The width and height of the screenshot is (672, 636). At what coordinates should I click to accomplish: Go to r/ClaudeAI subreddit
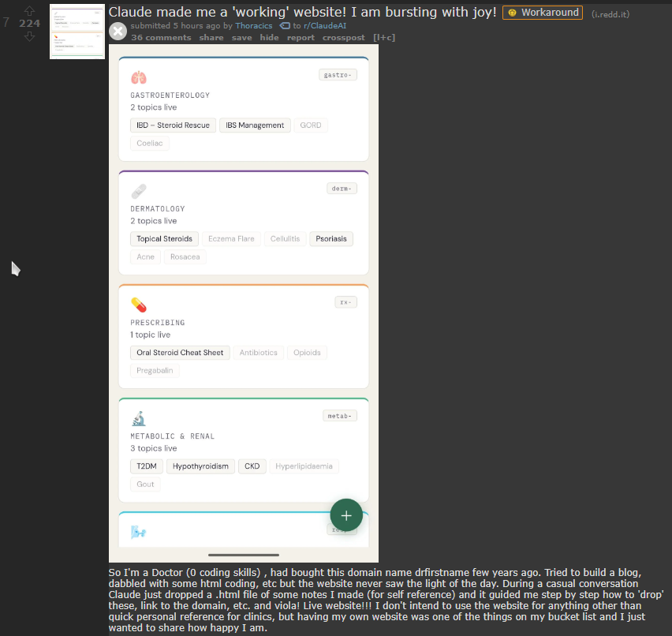325,26
